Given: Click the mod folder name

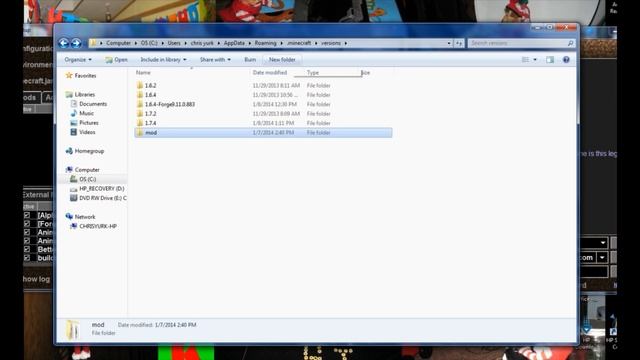Looking at the screenshot, I should (151, 132).
